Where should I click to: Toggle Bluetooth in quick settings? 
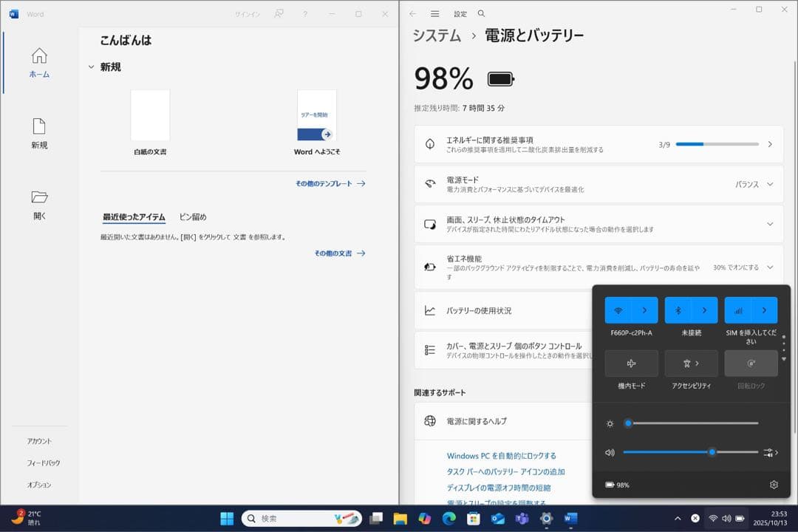coord(678,310)
